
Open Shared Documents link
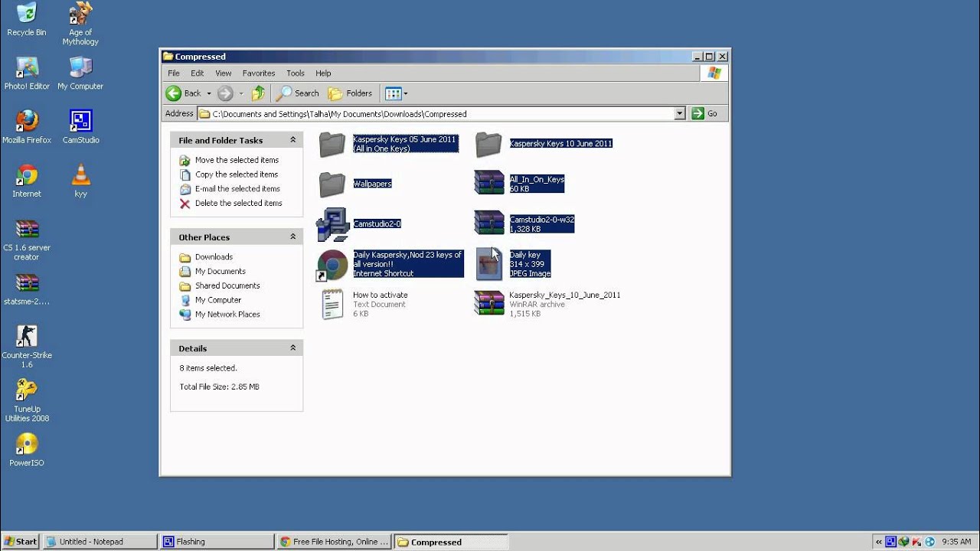pyautogui.click(x=227, y=286)
